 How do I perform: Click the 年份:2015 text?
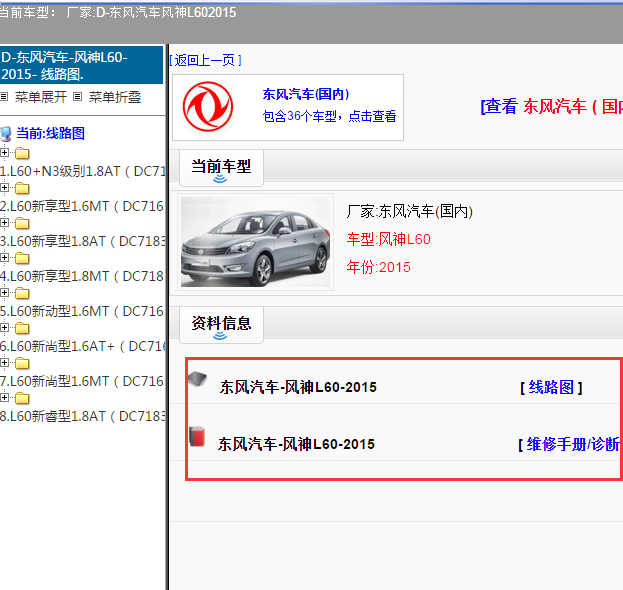[x=378, y=267]
